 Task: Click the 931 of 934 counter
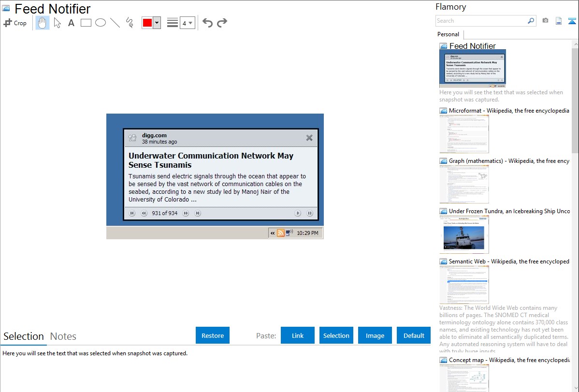point(165,213)
